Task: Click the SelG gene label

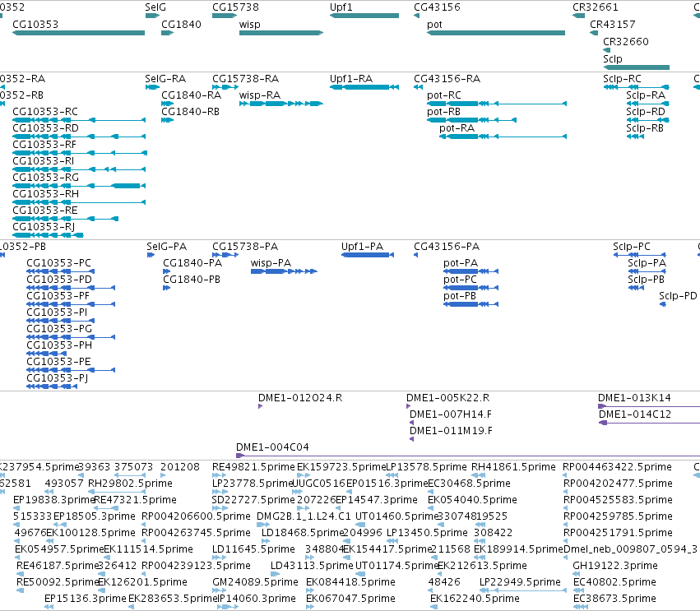Action: [155, 7]
